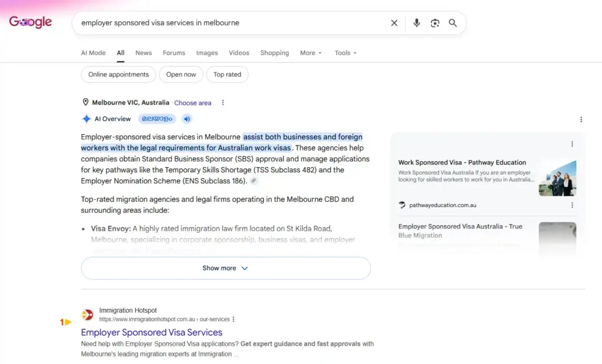Open the Forums tab
This screenshot has width=602, height=364.
[174, 53]
